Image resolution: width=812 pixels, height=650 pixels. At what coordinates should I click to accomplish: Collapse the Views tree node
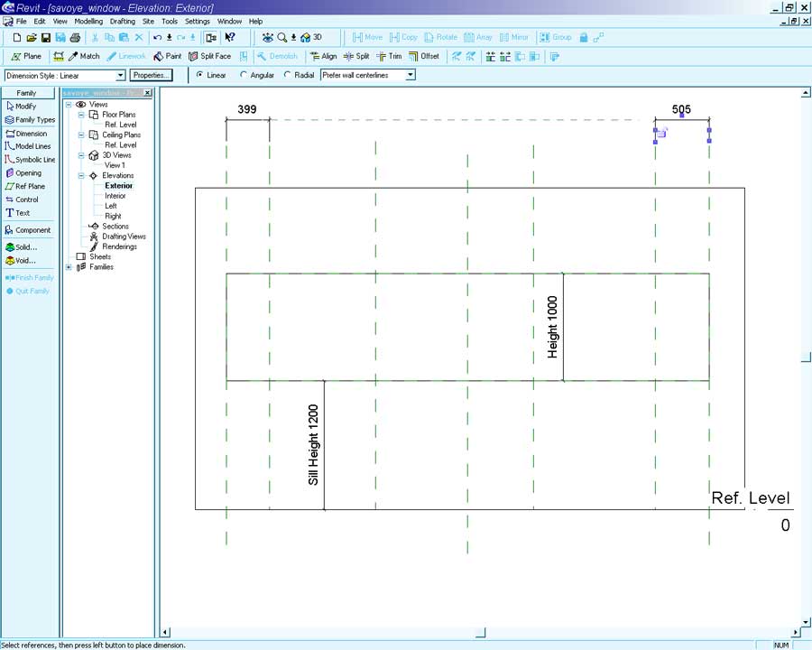pyautogui.click(x=69, y=105)
